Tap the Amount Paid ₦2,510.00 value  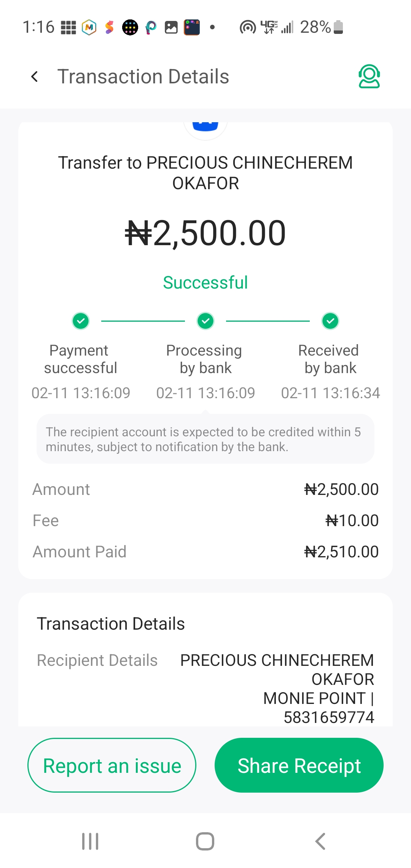pyautogui.click(x=341, y=552)
